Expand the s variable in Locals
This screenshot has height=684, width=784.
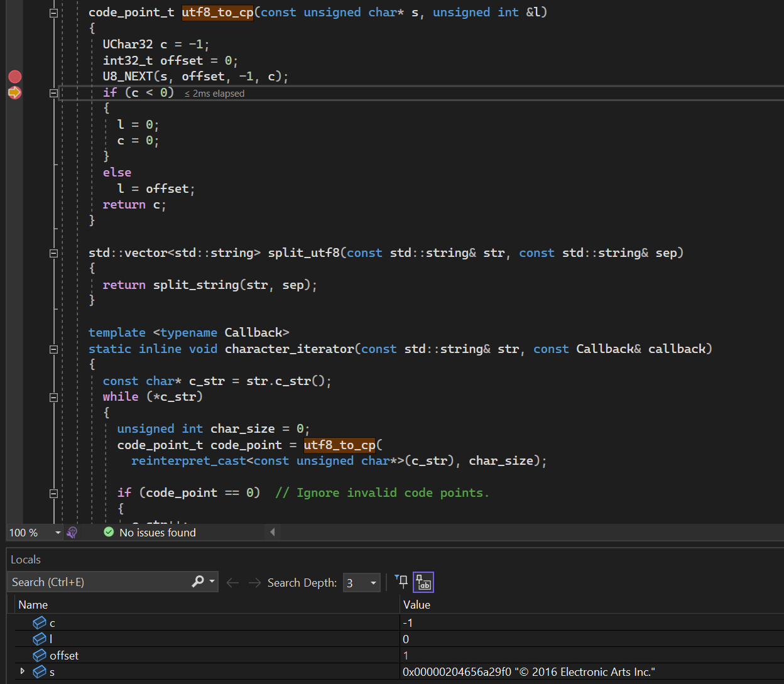(x=23, y=671)
